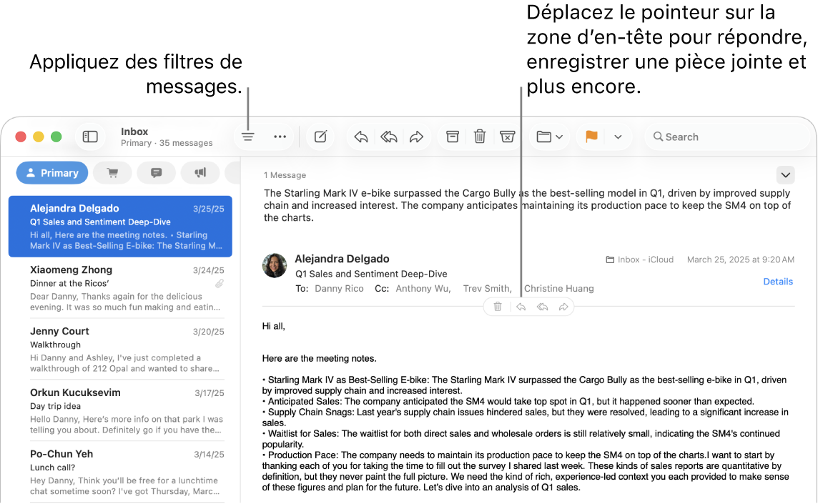
Task: Select the Primary category tab
Action: [x=51, y=172]
